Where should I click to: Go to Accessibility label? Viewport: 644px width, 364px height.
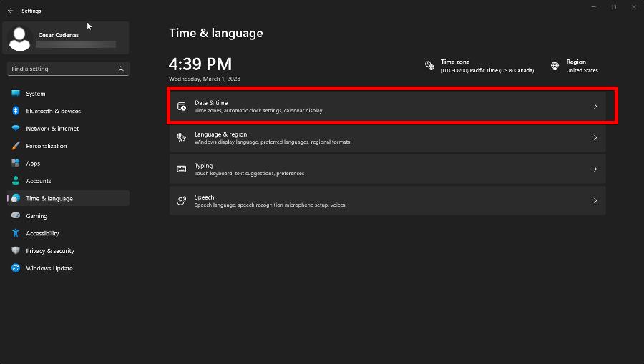tap(42, 233)
